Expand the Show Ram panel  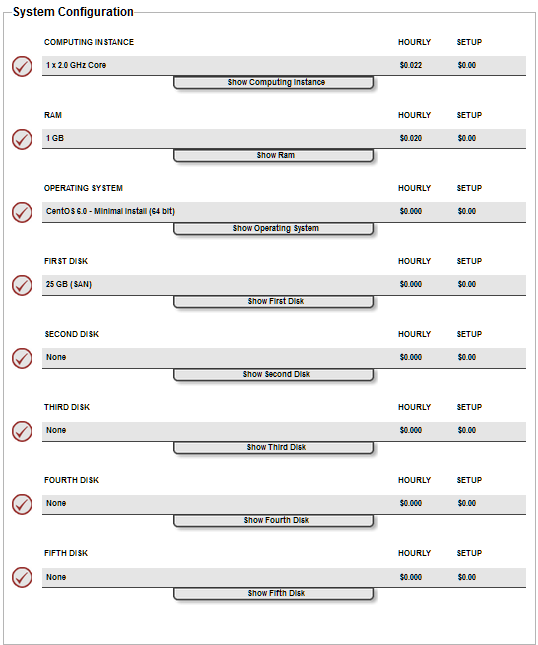pyautogui.click(x=274, y=155)
